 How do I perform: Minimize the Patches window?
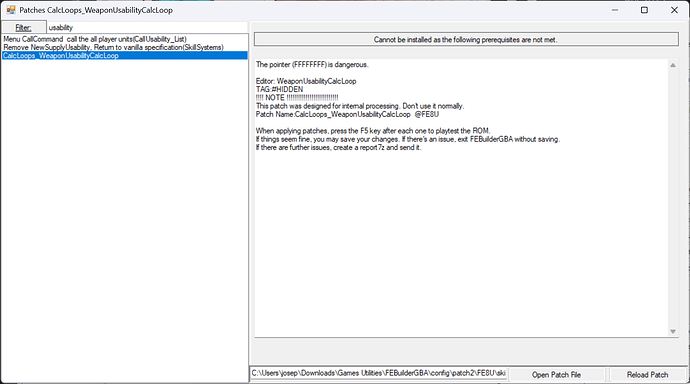pos(615,10)
